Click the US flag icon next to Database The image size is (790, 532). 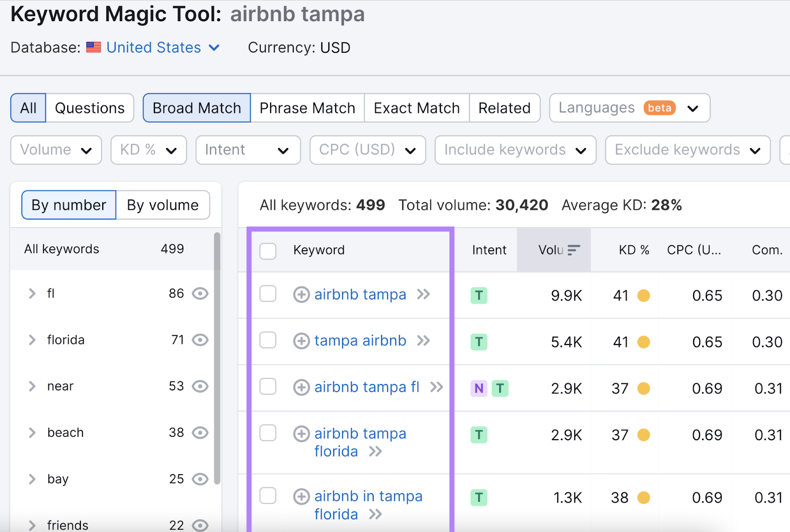(x=93, y=47)
